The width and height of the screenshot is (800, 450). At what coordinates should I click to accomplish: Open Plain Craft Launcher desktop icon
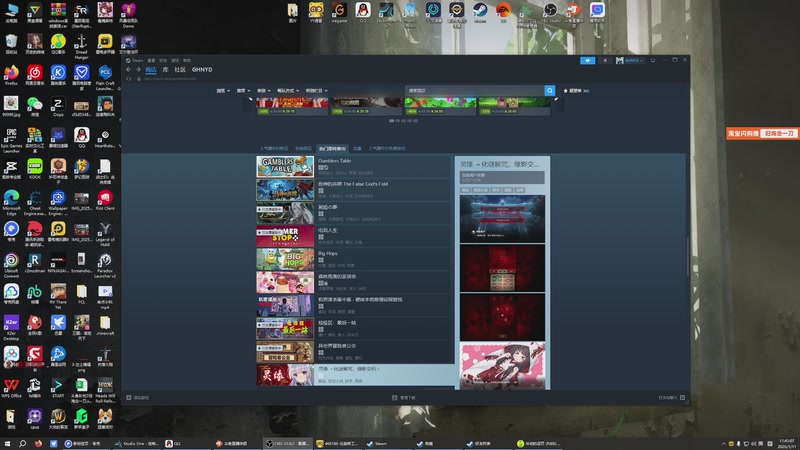[x=105, y=78]
